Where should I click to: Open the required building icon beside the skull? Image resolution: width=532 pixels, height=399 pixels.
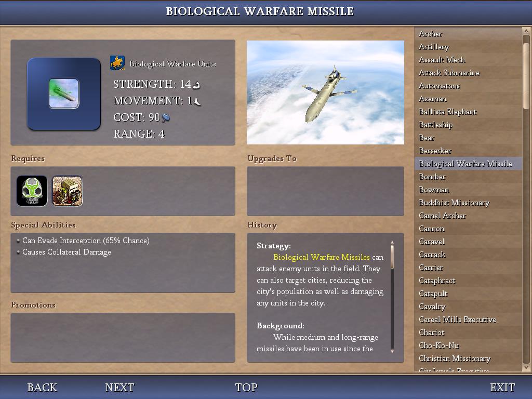coord(68,191)
